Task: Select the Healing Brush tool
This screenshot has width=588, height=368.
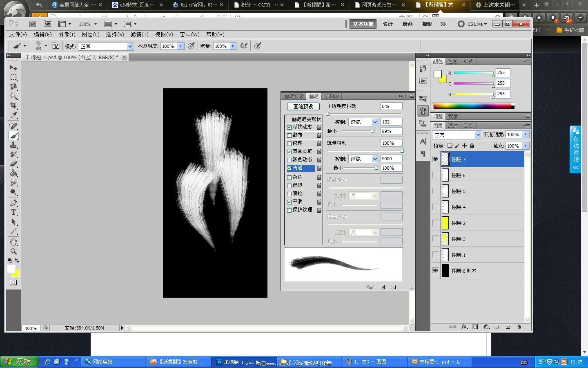Action: [13, 126]
